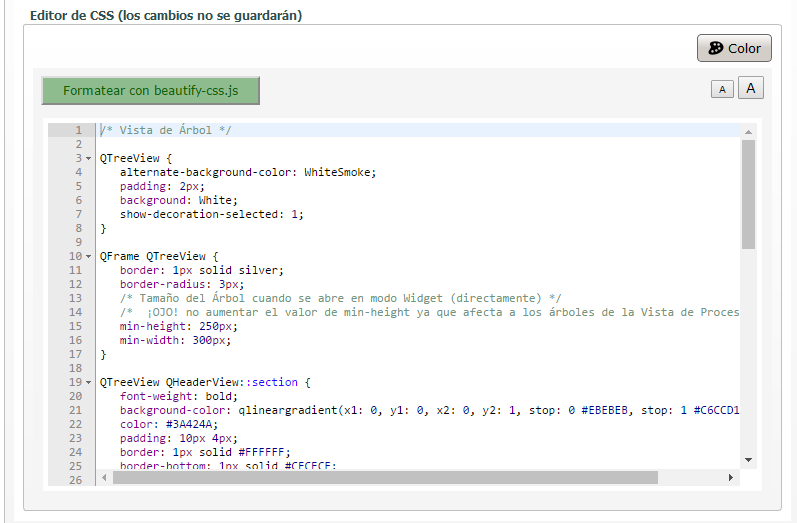Decrease editor font size with small A

(x=722, y=89)
